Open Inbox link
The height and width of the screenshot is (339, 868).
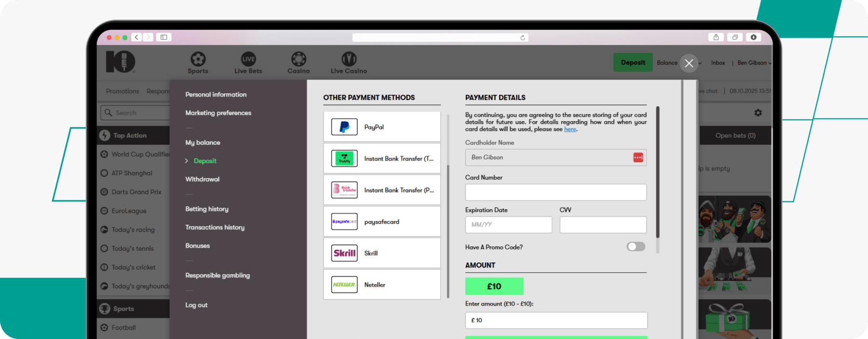tap(718, 63)
